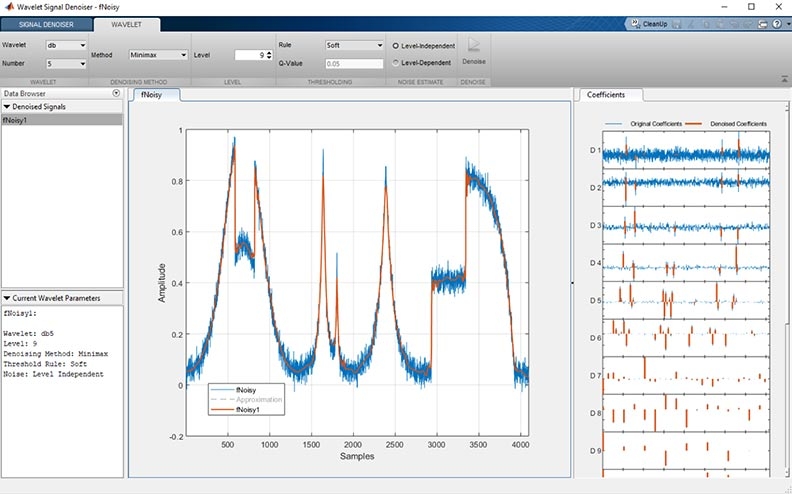792x494 pixels.
Task: Open the denoising Method dropdown showing Minimax
Action: [158, 55]
